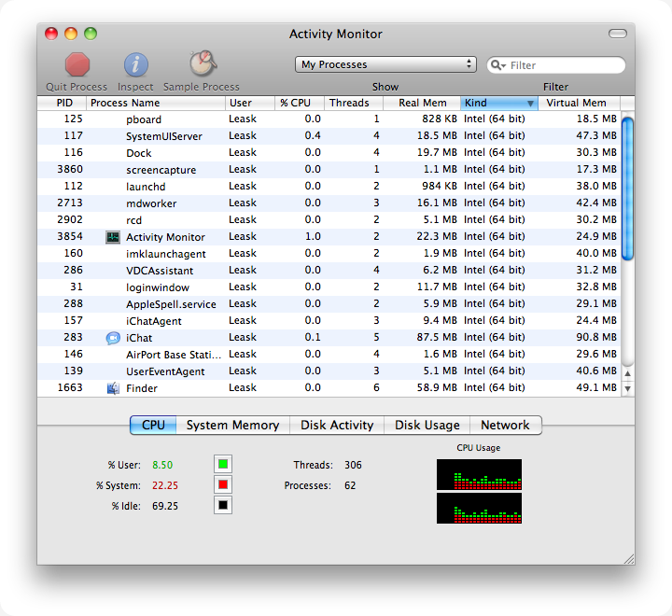Select the imklaunchagent process row
Screen dimensions: 672x616
tap(329, 253)
